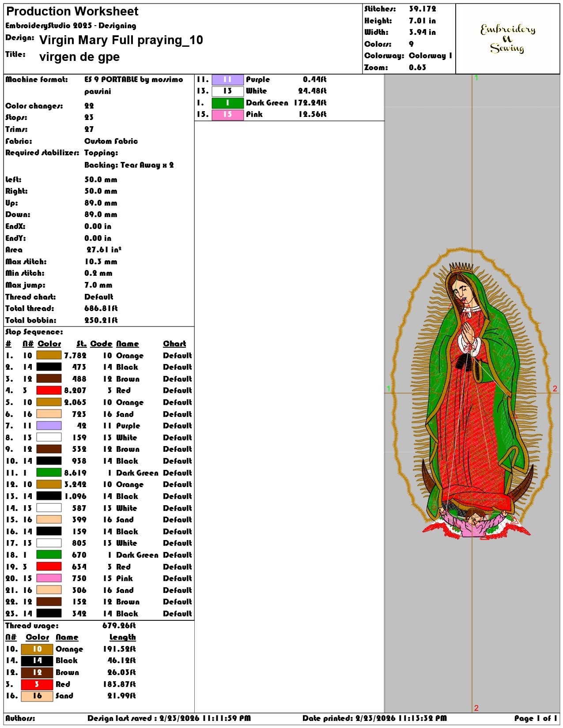Click the Embroidery N Sewing logo
Image resolution: width=563 pixels, height=728 pixels.
pos(508,39)
